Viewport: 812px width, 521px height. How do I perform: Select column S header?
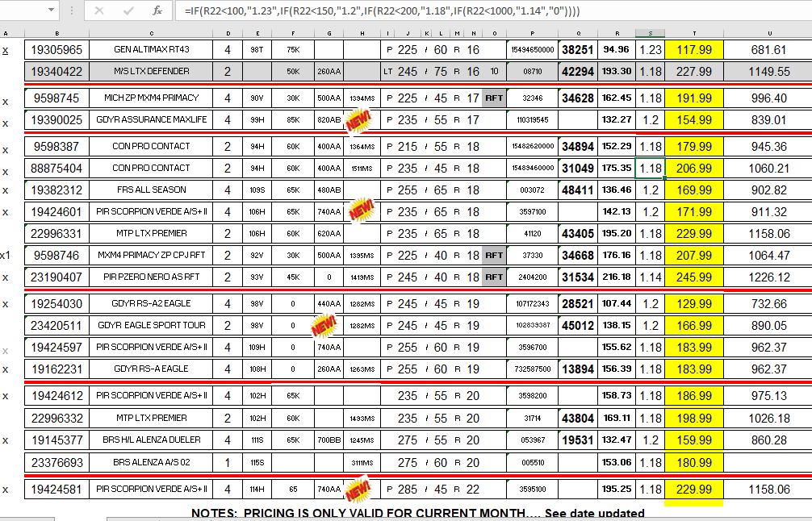coord(650,33)
